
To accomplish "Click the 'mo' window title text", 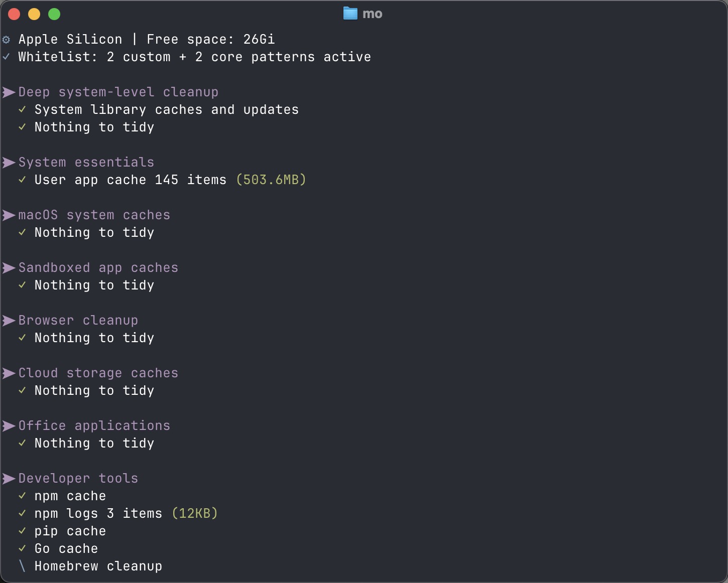I will [372, 14].
